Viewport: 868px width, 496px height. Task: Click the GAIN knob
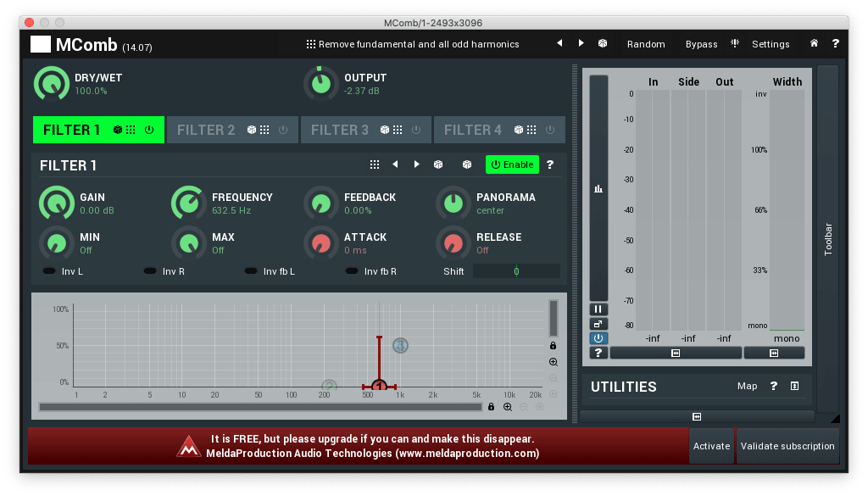pyautogui.click(x=57, y=203)
